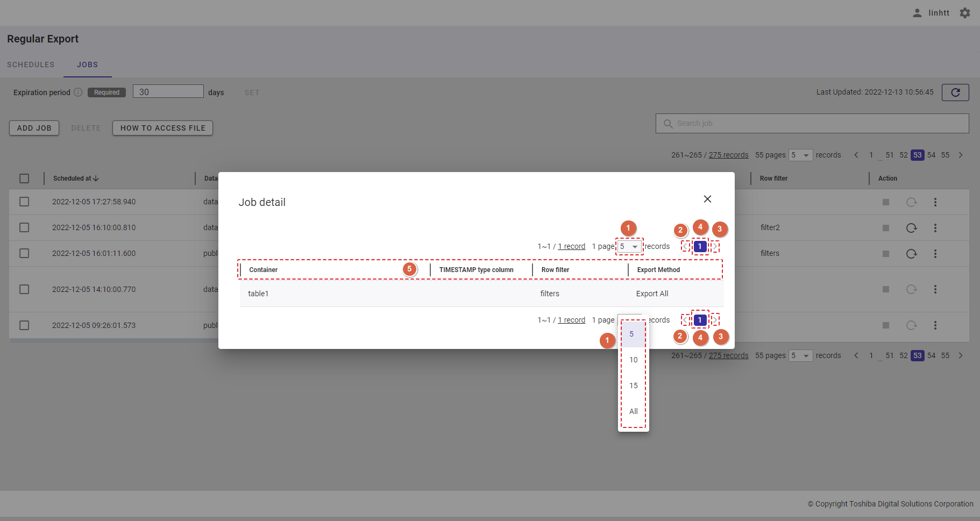This screenshot has height=521, width=980.
Task: Click stop icon in the filters job row
Action: [x=885, y=254]
